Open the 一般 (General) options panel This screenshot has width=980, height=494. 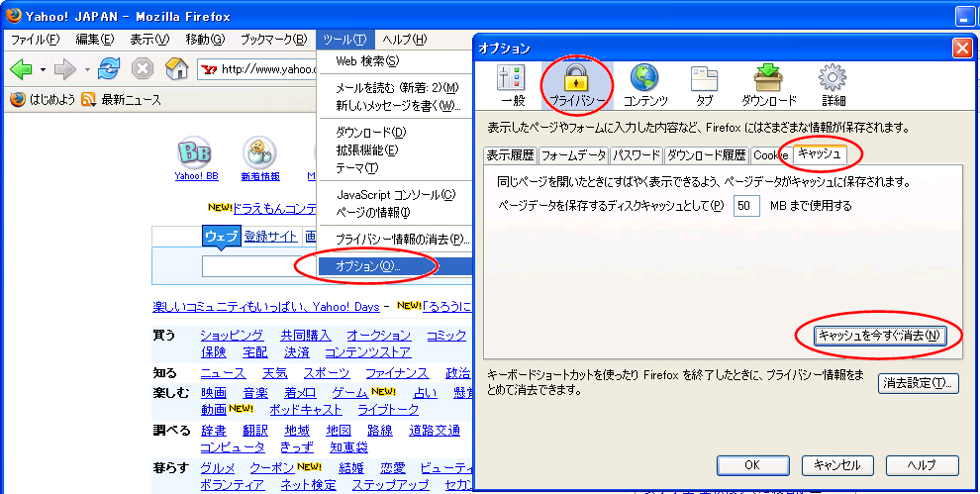pyautogui.click(x=513, y=84)
